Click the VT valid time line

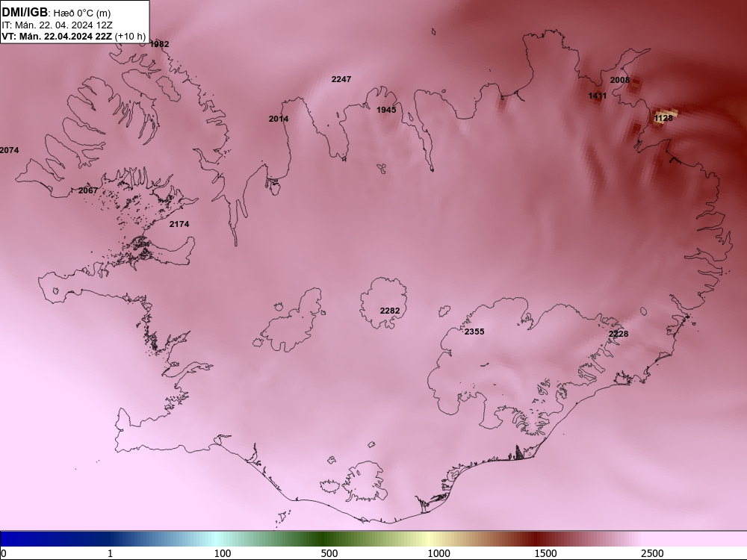(x=74, y=36)
